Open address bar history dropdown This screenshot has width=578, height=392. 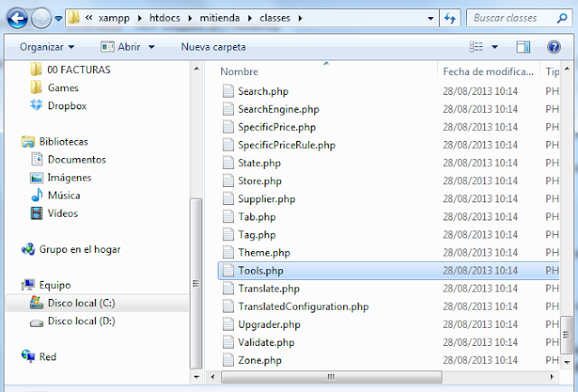430,18
